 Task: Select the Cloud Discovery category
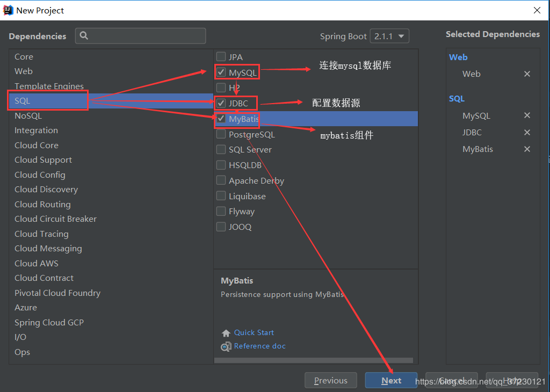click(111, 190)
